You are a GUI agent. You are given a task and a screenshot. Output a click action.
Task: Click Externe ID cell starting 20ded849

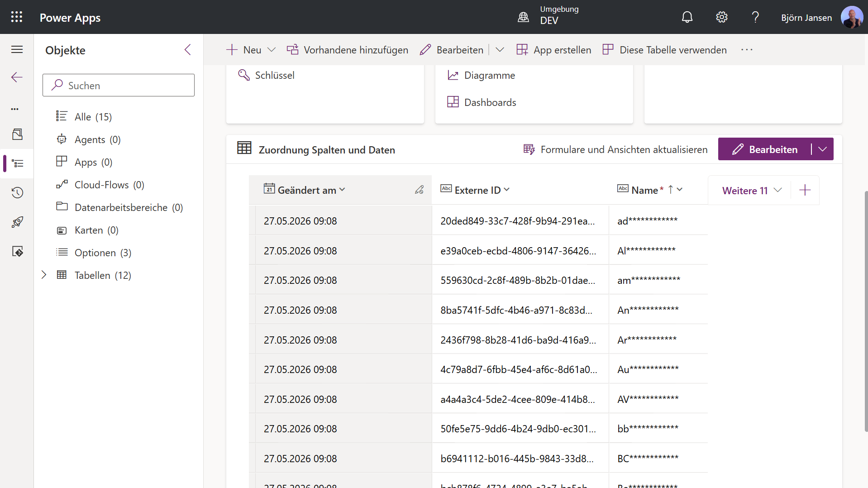[x=520, y=221]
